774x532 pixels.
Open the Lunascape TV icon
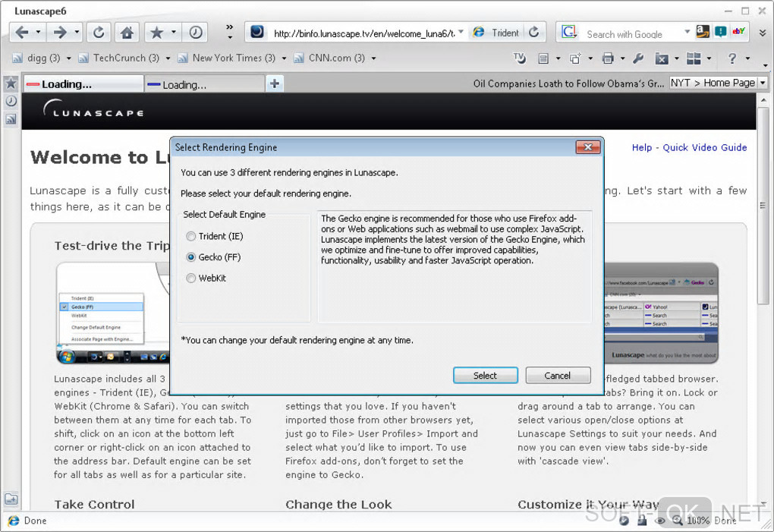519,58
